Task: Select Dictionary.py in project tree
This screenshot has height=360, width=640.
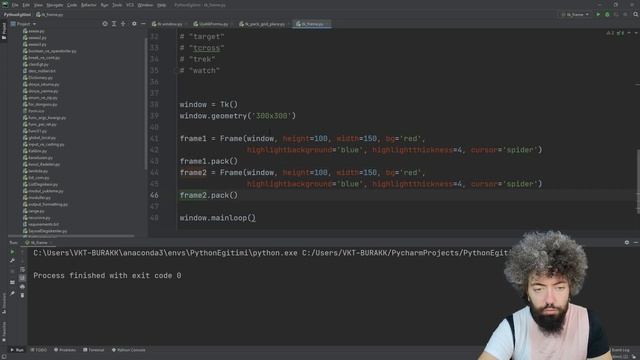Action: coord(38,78)
